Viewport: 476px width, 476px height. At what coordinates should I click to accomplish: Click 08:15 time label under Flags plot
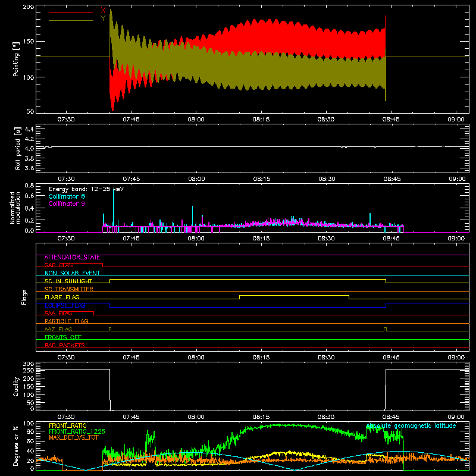261,358
